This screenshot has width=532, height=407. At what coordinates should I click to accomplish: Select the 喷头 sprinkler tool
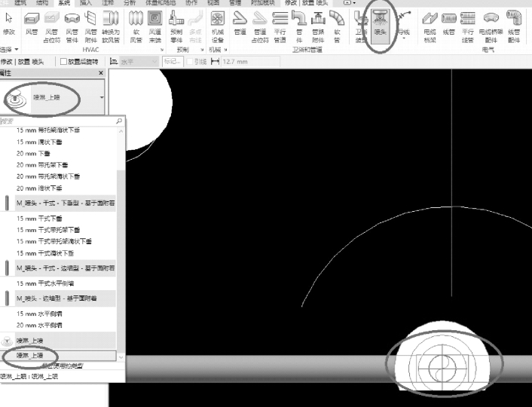click(380, 26)
